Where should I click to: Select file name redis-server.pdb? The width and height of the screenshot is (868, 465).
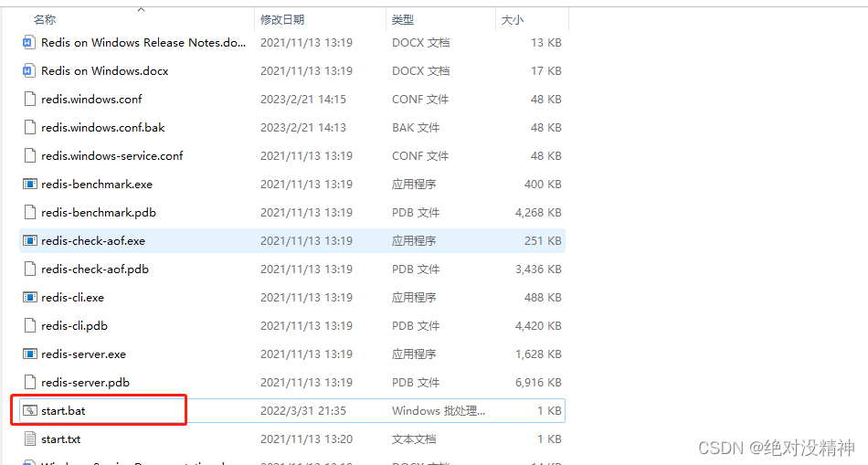pyautogui.click(x=85, y=382)
